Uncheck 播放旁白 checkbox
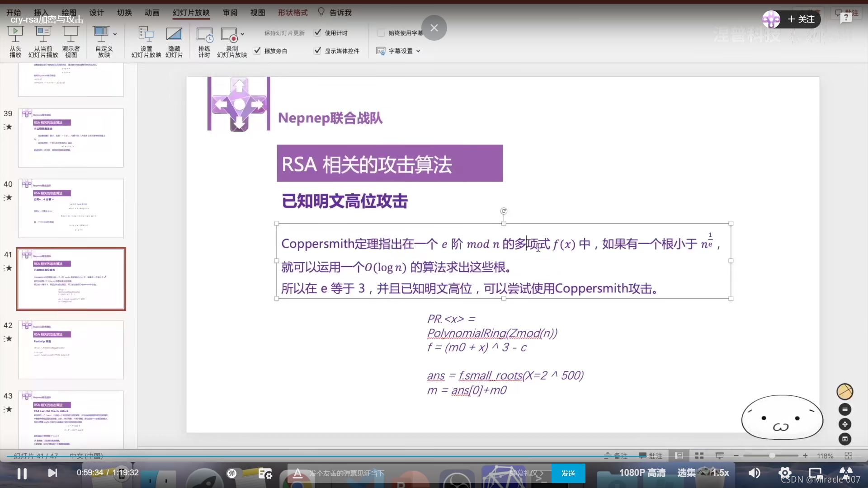Image resolution: width=868 pixels, height=488 pixels. tap(257, 51)
